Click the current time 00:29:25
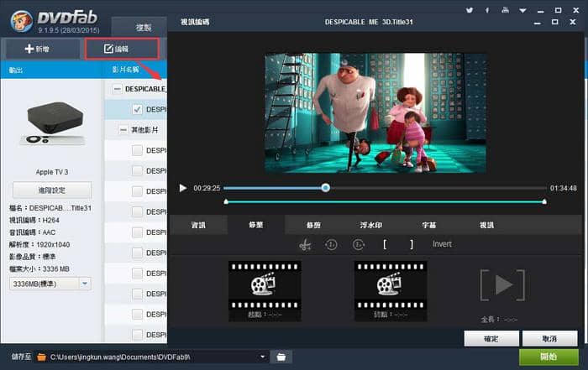Image resolution: width=588 pixels, height=370 pixels. [207, 188]
